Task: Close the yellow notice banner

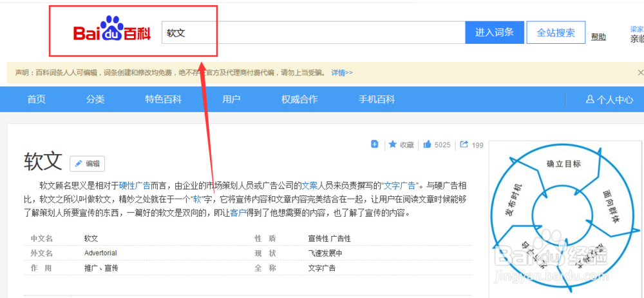Action: point(640,72)
